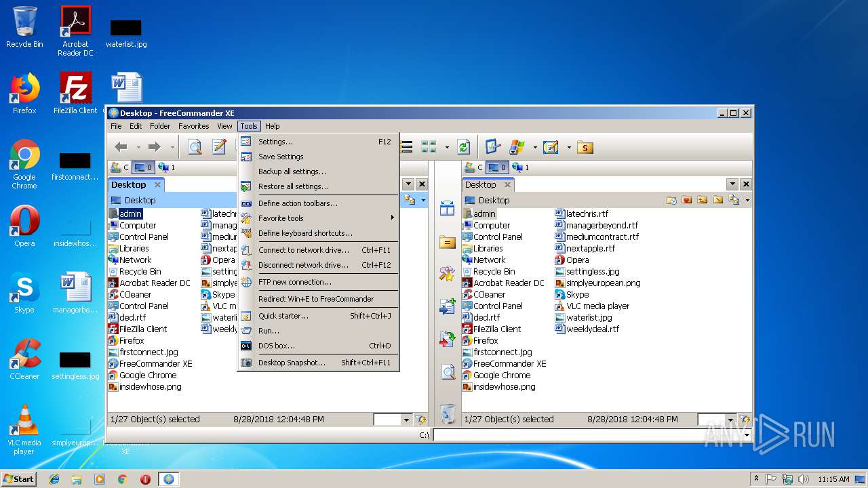Click the same folder equals icon in middle toolbar

[x=448, y=242]
